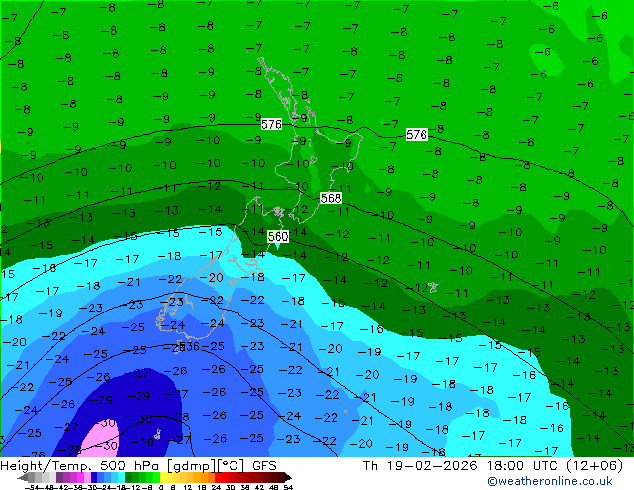The image size is (634, 490).
Task: Click the map title 'Height/Temp. 500 hPa'
Action: point(81,466)
